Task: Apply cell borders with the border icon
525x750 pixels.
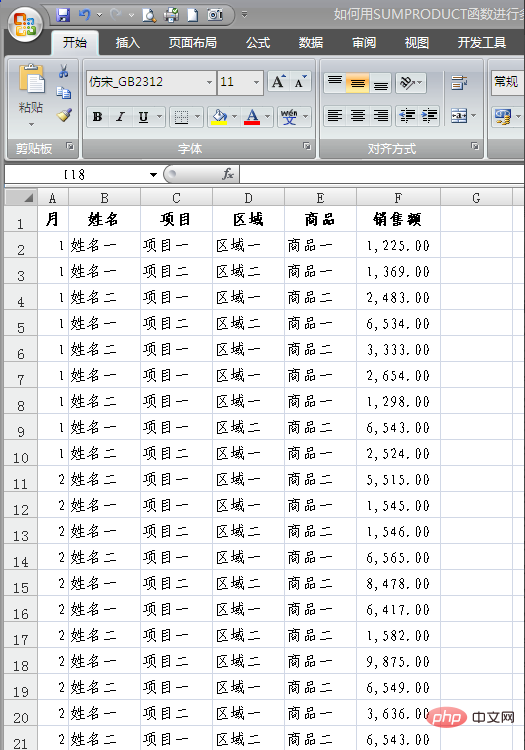Action: click(x=181, y=117)
